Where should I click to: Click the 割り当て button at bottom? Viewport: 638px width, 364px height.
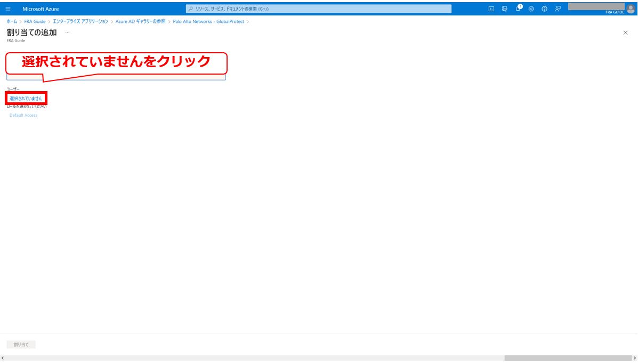(21, 344)
